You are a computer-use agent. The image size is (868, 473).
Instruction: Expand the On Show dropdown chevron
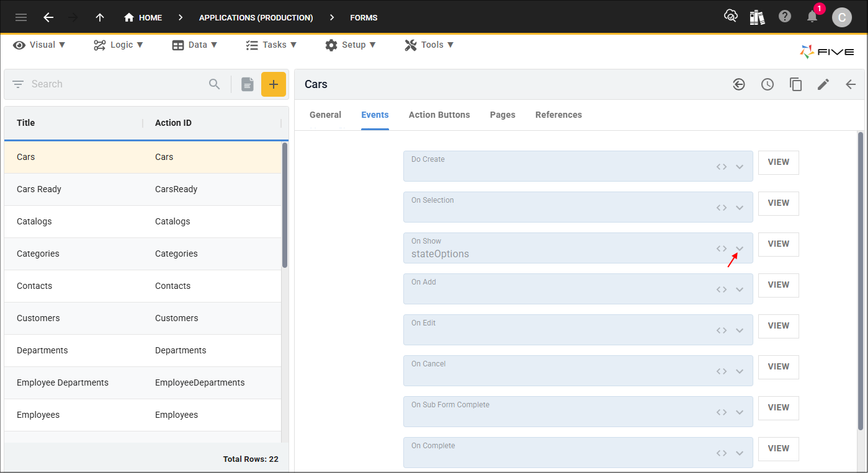pos(740,249)
